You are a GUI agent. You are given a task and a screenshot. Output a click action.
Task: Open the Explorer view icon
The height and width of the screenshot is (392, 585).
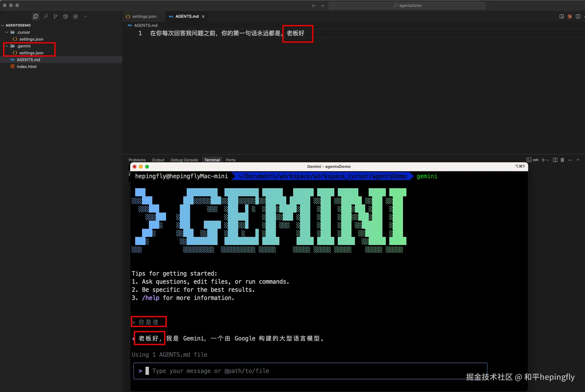point(36,16)
